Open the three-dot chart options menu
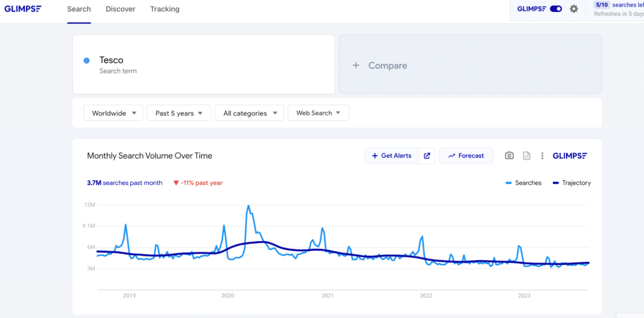Viewport: 644px width, 318px height. pyautogui.click(x=542, y=156)
